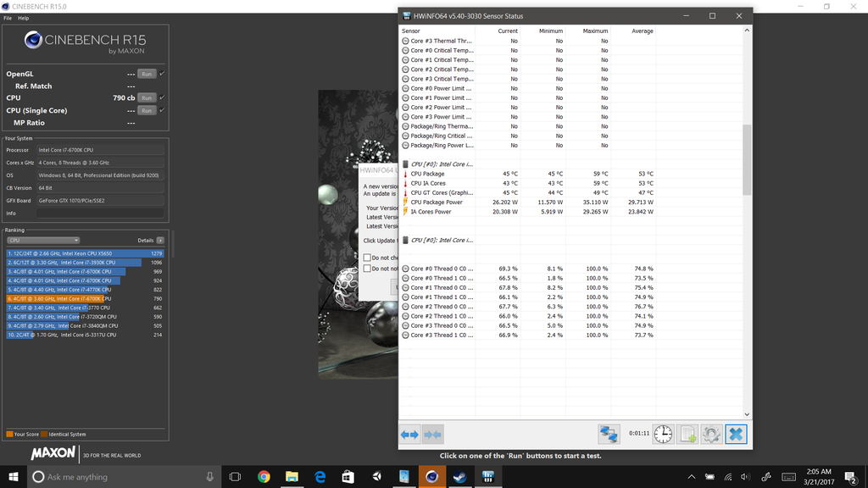
Task: Click the 'Ask me anything' search box
Action: tap(125, 476)
